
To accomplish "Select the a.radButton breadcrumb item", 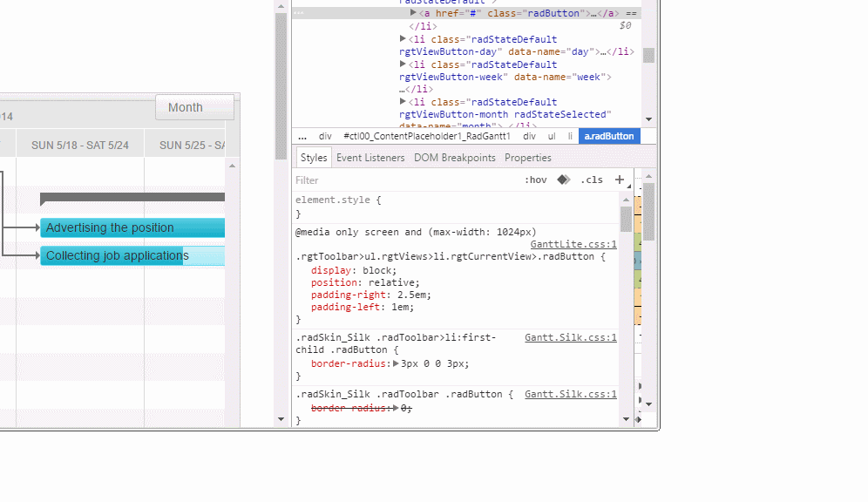I will [x=609, y=136].
